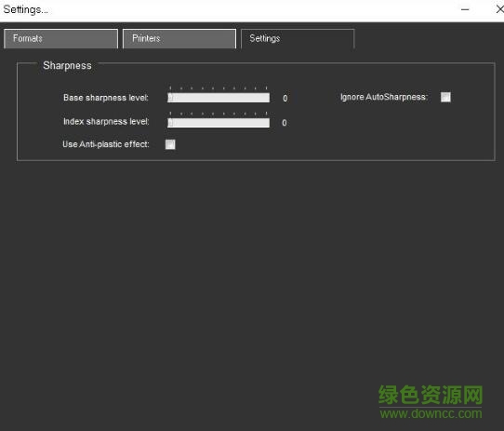Screen dimensions: 504x431
Task: Click the Base sharpness level label
Action: coord(106,98)
